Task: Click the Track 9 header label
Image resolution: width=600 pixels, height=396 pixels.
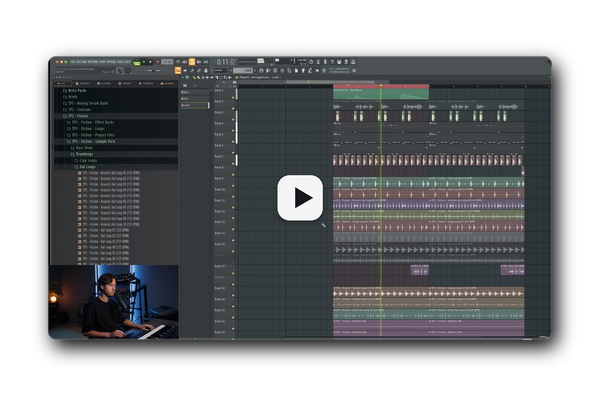Action: tap(218, 178)
